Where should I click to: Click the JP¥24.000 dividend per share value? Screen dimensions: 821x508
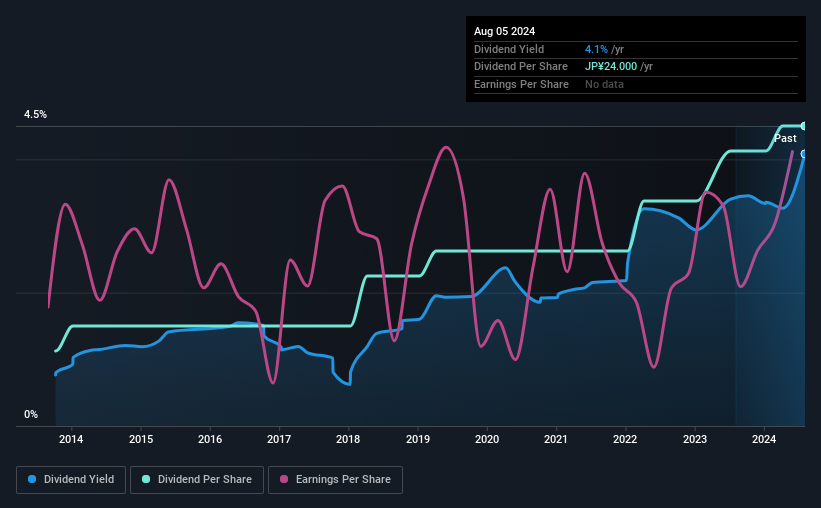pos(611,67)
